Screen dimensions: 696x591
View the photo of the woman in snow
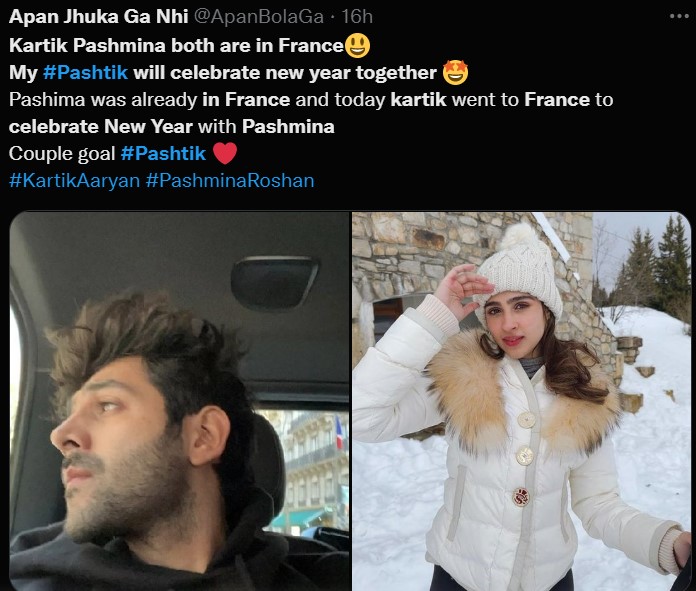[x=522, y=401]
